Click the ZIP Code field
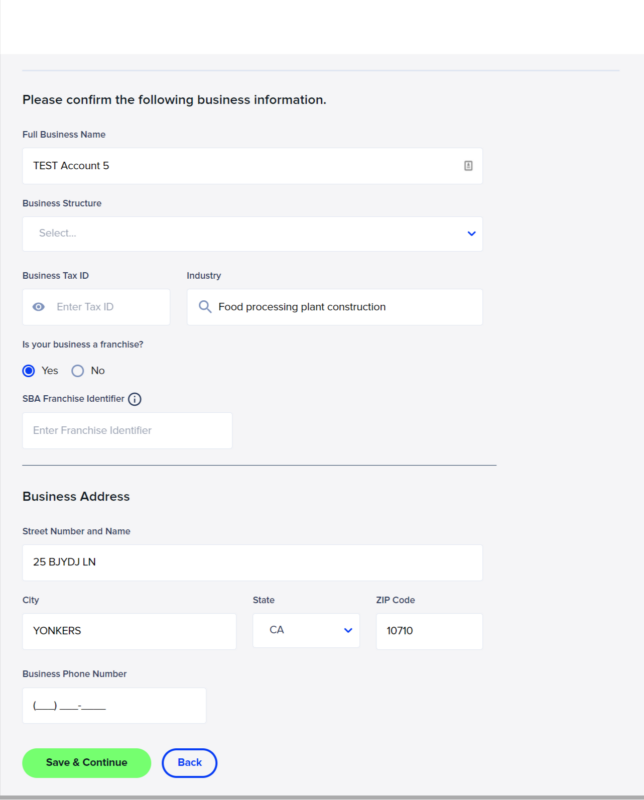The height and width of the screenshot is (800, 644). [x=429, y=631]
